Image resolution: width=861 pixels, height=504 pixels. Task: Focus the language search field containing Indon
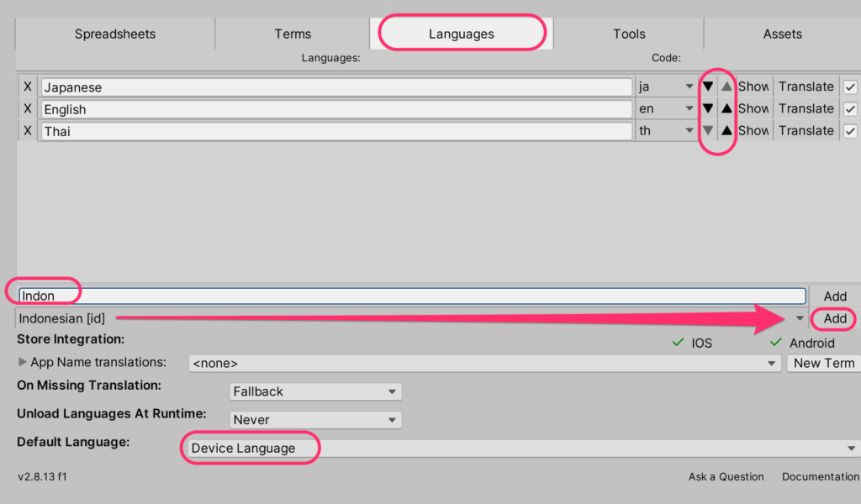tap(412, 296)
